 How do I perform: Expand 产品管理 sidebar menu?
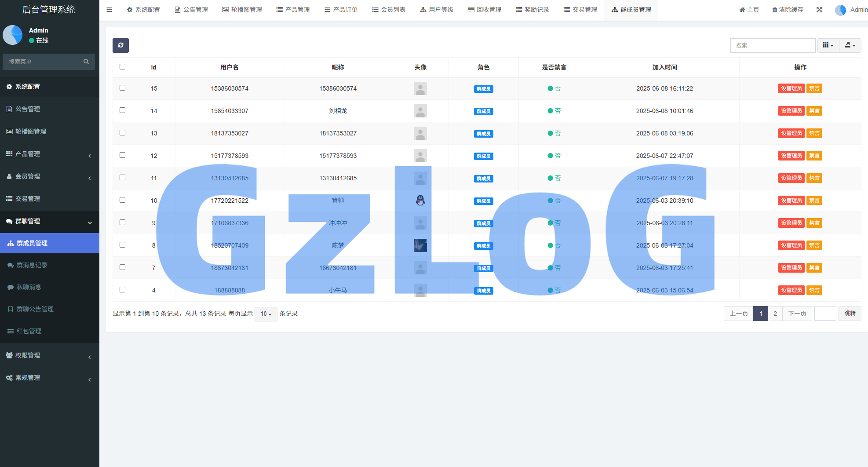(48, 154)
